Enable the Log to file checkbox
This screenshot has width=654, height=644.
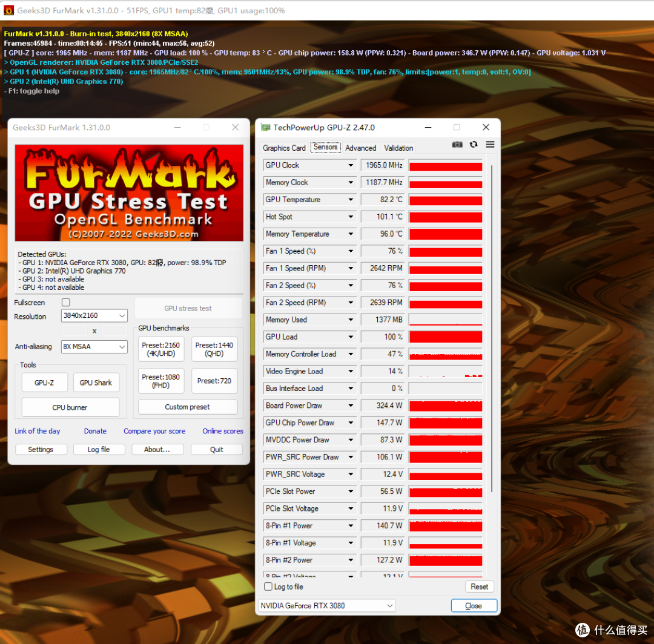[269, 586]
